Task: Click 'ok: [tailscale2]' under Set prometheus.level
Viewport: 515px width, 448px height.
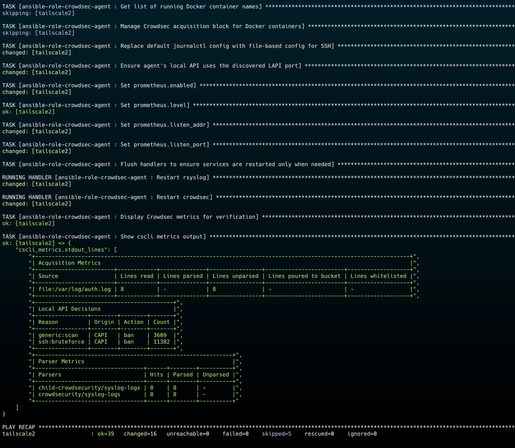Action: 28,112
